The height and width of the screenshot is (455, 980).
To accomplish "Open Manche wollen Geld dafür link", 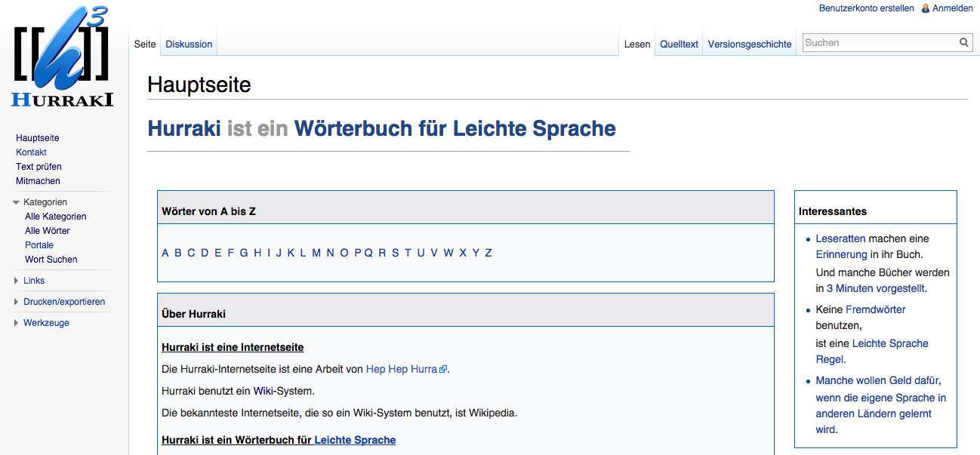I will click(x=880, y=405).
